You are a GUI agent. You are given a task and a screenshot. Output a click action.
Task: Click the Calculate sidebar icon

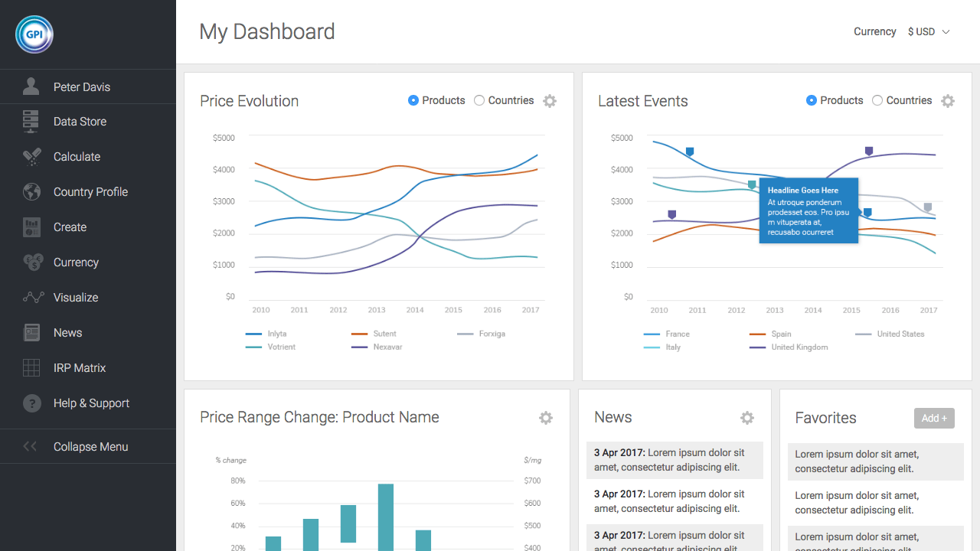click(31, 157)
